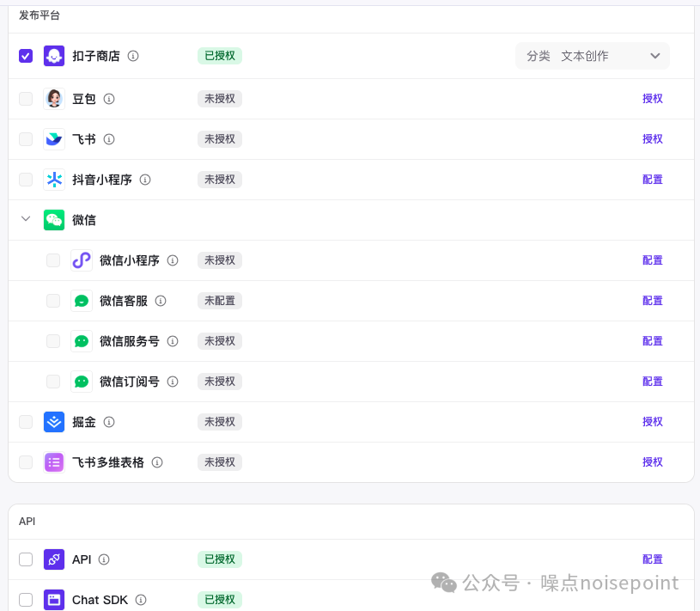Open info tooltip next to 扣子商店
This screenshot has height=611, width=700.
click(x=133, y=56)
